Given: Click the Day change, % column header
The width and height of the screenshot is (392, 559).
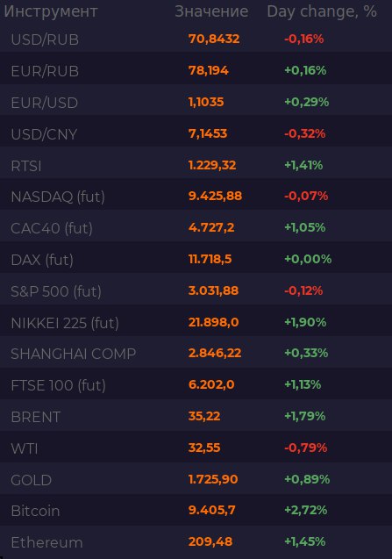Looking at the screenshot, I should pos(322,11).
